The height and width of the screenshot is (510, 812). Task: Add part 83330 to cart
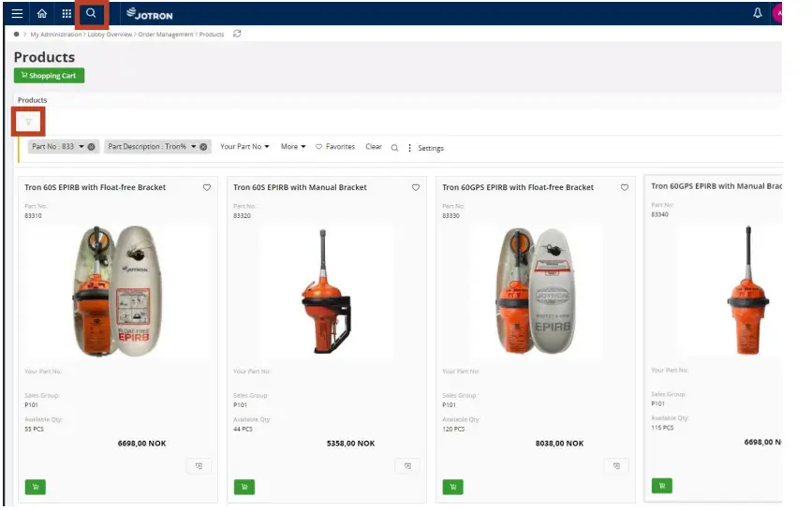(x=452, y=487)
